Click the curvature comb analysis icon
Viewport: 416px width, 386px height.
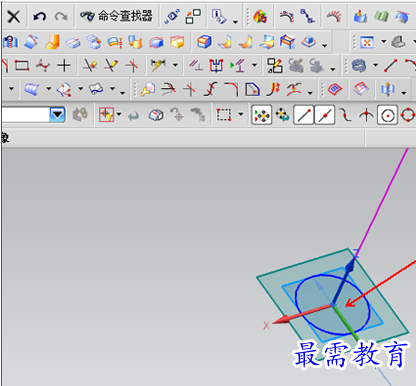[334, 16]
